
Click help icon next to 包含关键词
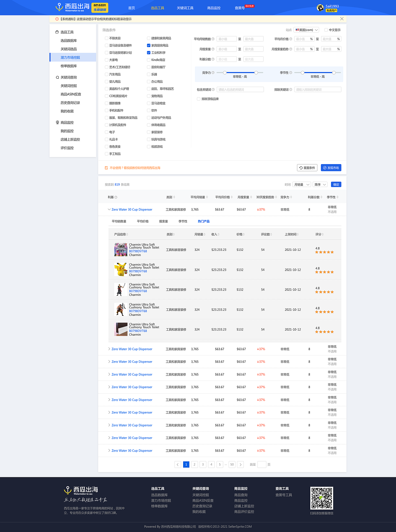pyautogui.click(x=213, y=90)
